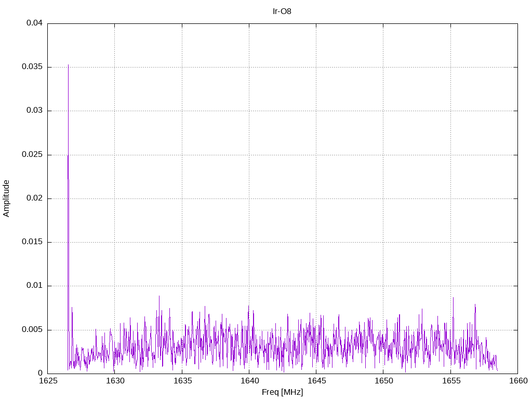Select the 1630 x-axis tick label
This screenshot has height=399, width=532.
115,381
